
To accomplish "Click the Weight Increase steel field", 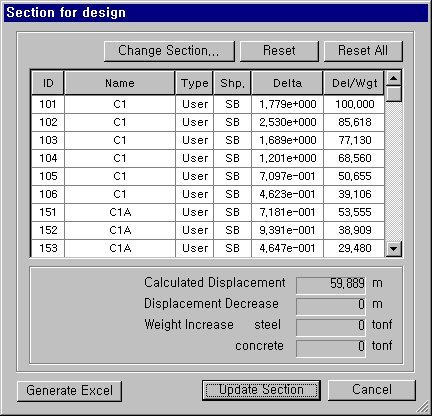I will pos(331,327).
